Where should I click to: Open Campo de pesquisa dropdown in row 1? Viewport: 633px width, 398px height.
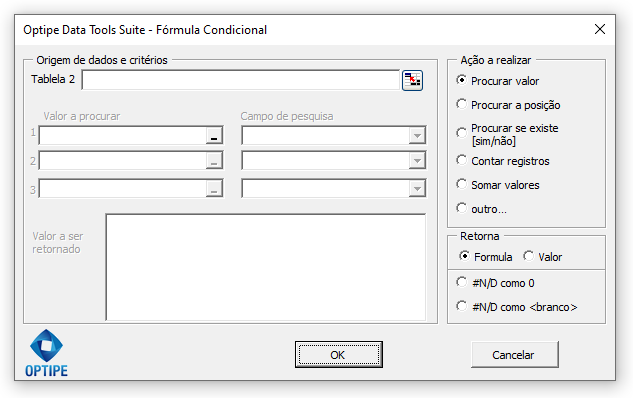[x=417, y=136]
